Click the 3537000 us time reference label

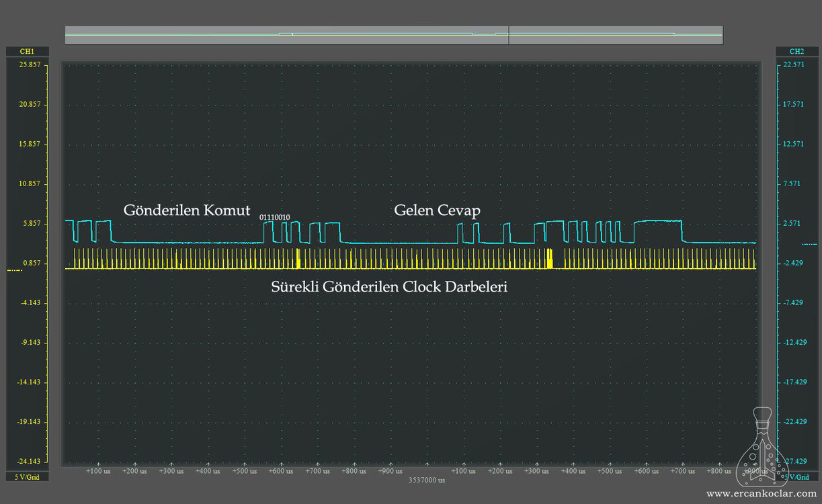pos(427,480)
